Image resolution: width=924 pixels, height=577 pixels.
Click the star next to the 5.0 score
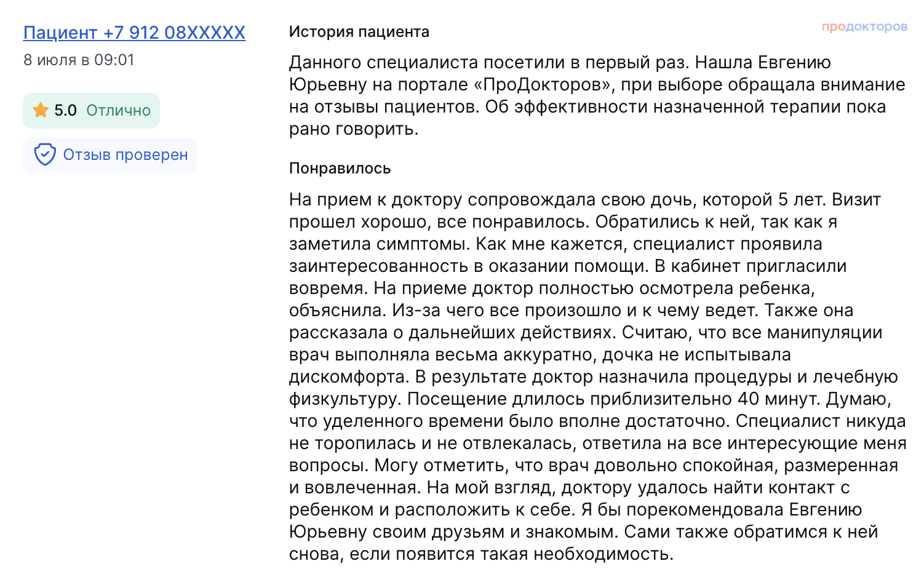pyautogui.click(x=41, y=110)
